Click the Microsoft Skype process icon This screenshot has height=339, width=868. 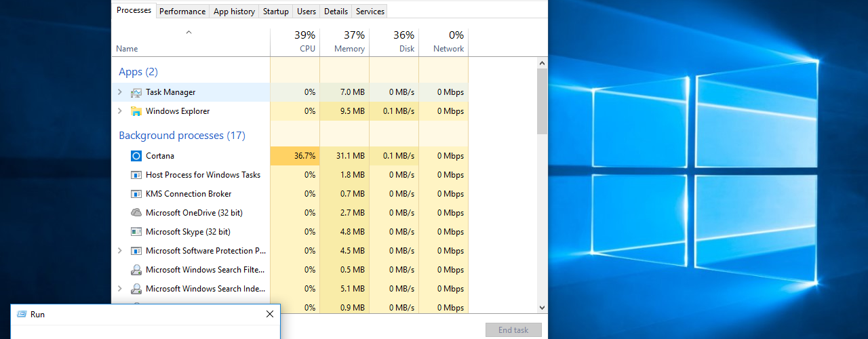[x=136, y=232]
